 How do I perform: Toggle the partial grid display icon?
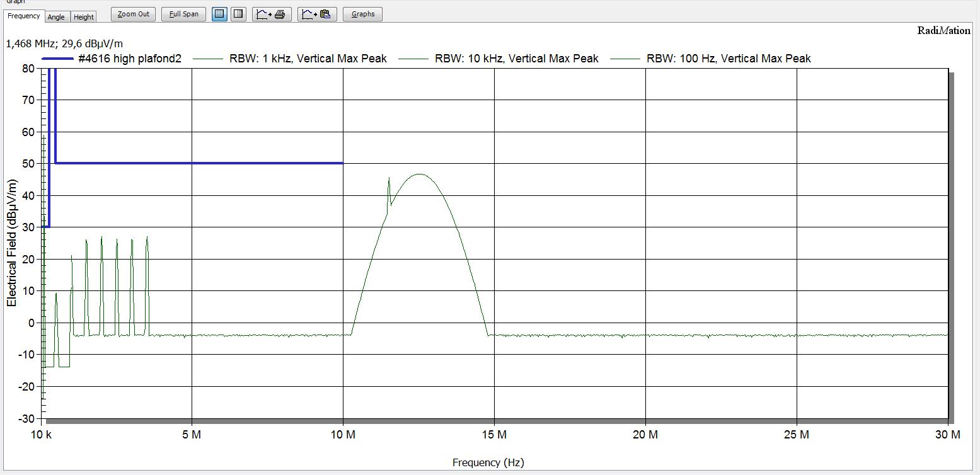tap(238, 14)
